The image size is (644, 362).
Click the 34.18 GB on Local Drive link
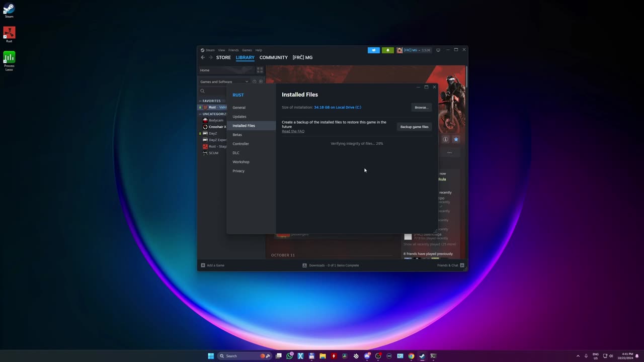click(x=338, y=107)
